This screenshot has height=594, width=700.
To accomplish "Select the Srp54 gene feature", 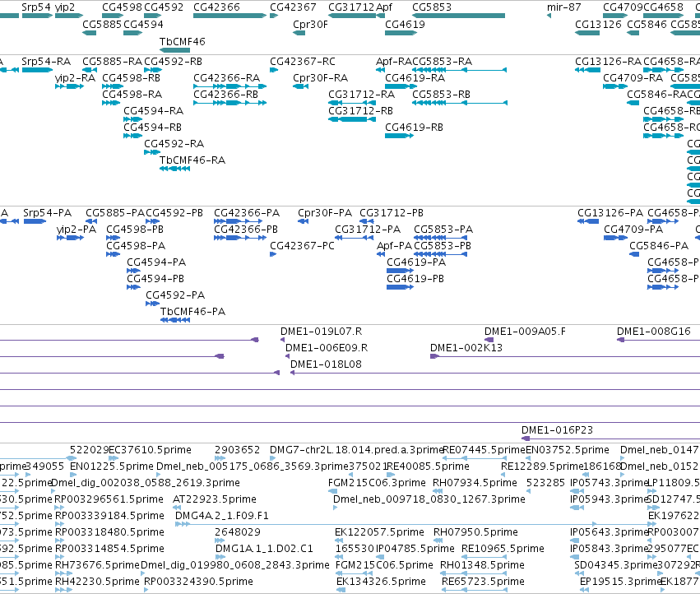I will [x=37, y=16].
